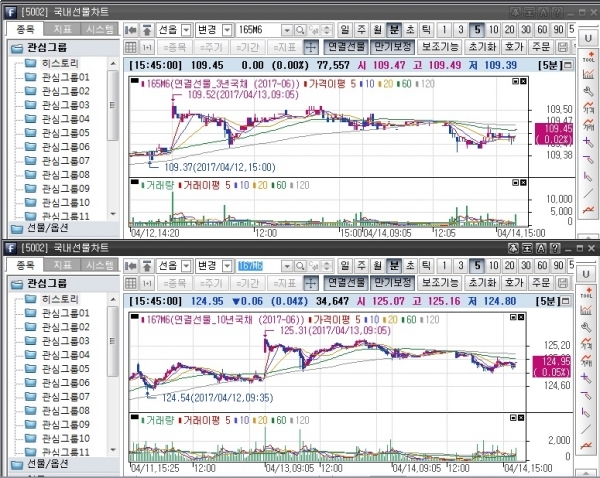Click 호가 button in top window
600x478 pixels.
pos(514,47)
